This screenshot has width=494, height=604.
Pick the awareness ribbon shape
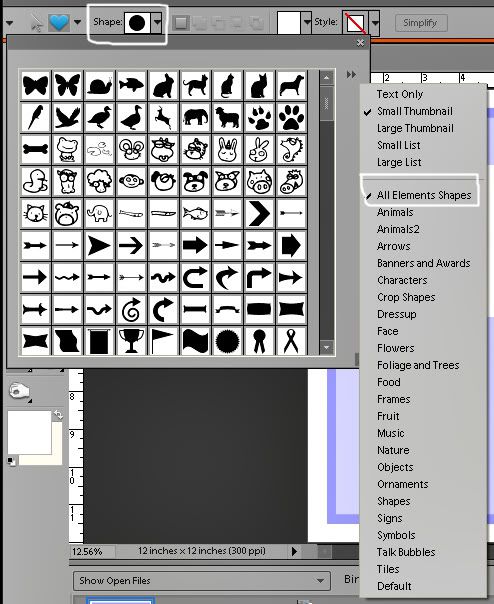coord(291,341)
